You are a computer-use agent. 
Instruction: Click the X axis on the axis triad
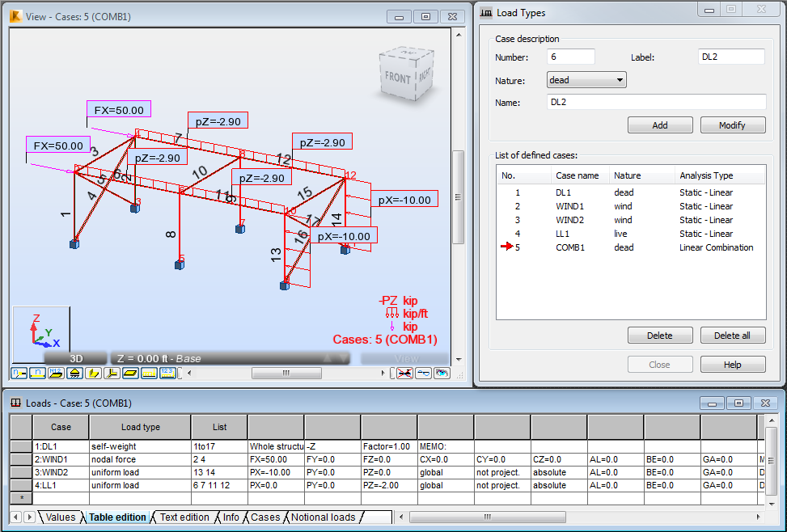coord(55,344)
